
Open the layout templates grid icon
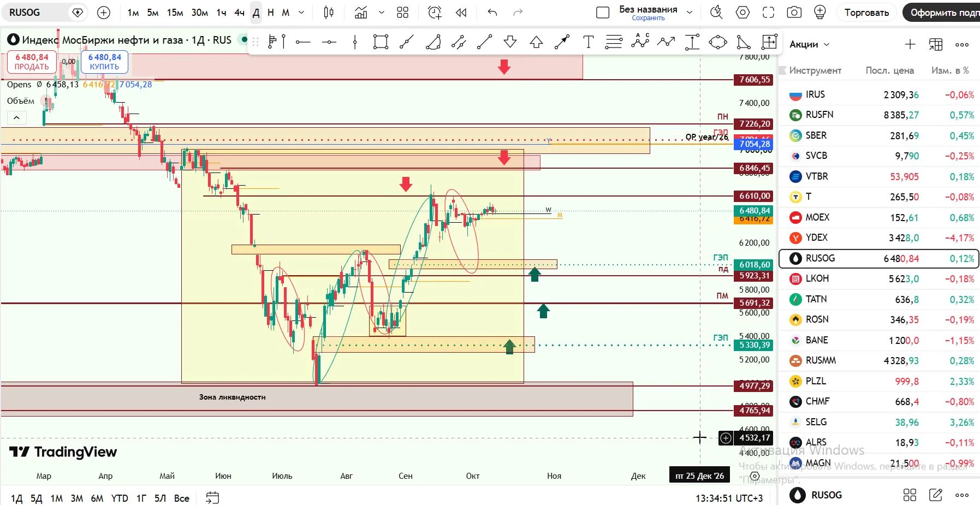point(402,13)
